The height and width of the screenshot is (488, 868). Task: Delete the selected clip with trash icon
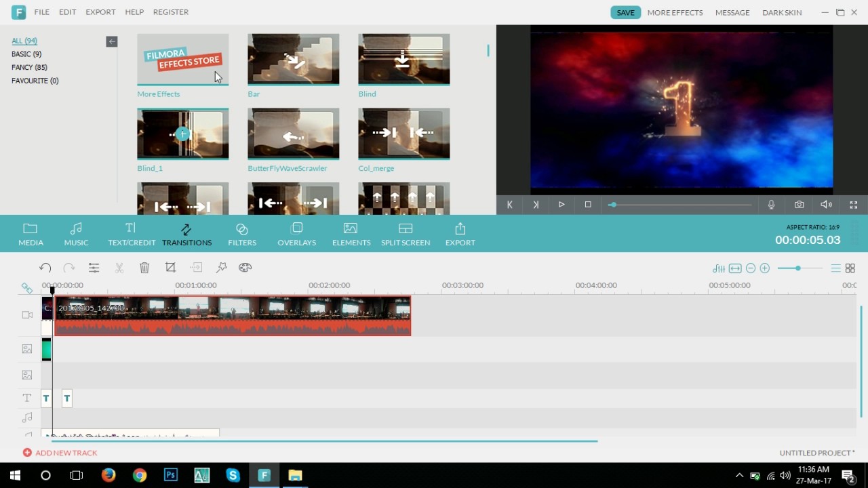[x=144, y=268]
